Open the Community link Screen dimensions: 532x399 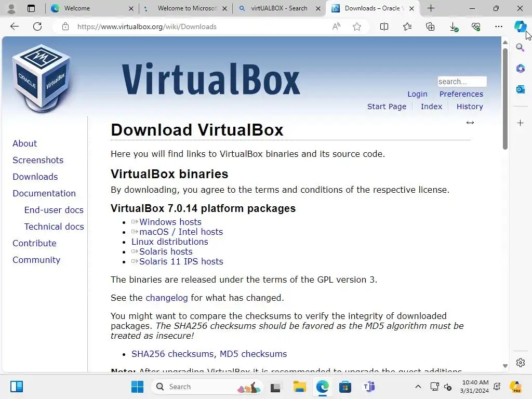pos(36,260)
